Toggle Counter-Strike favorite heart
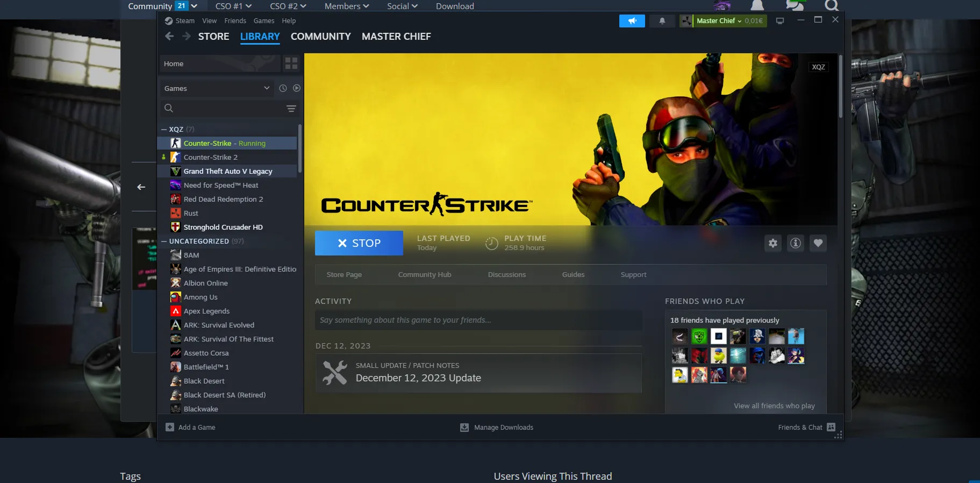This screenshot has height=483, width=980. pos(818,243)
